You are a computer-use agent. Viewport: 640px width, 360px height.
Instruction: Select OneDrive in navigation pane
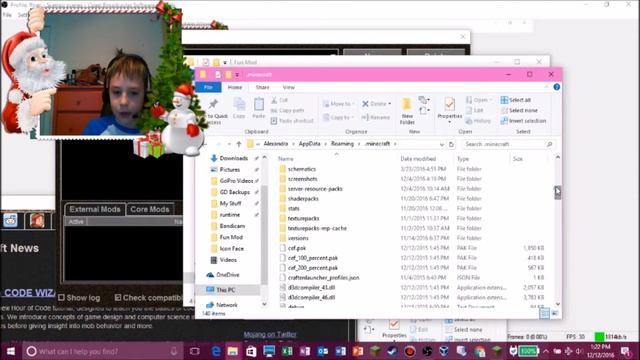tap(228, 275)
